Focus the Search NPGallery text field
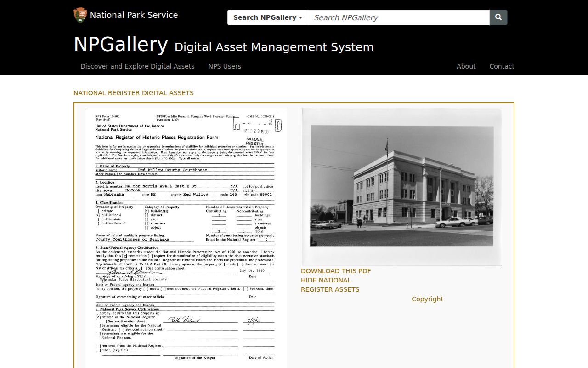The image size is (588, 368). point(399,17)
